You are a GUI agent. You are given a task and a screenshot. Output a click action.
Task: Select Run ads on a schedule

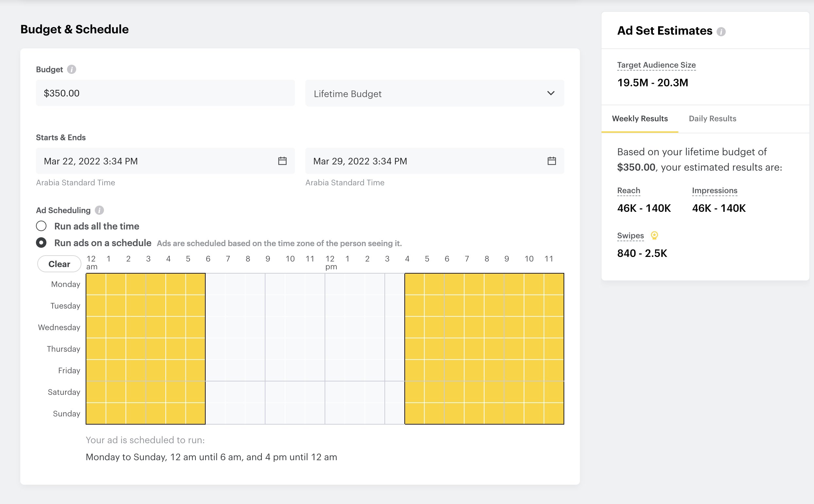click(41, 243)
